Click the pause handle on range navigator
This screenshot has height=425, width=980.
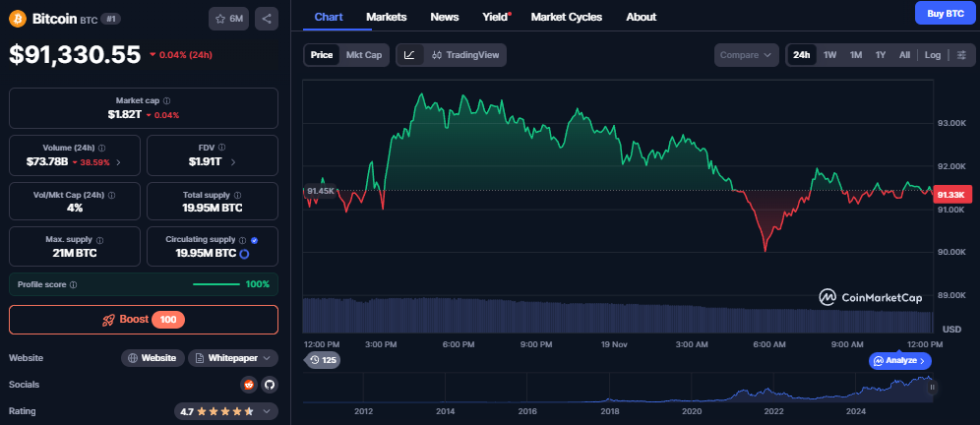click(932, 388)
